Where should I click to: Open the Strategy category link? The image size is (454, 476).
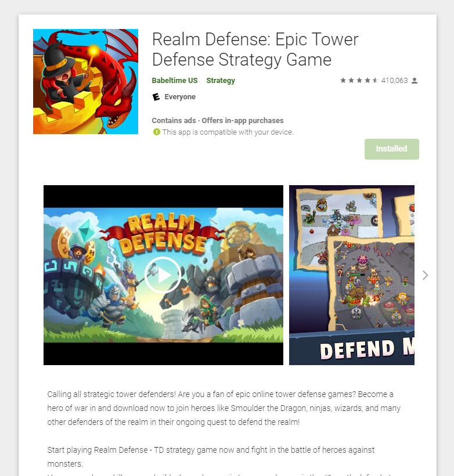(x=221, y=81)
